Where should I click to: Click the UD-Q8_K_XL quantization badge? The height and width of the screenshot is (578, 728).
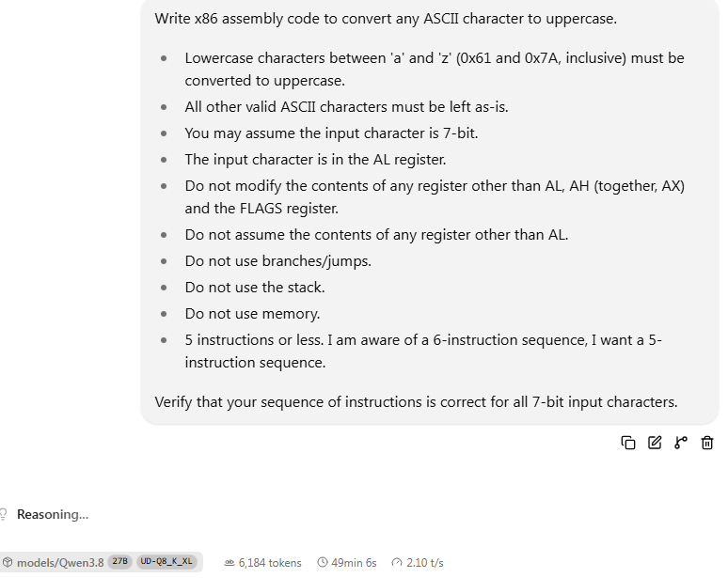coord(166,561)
